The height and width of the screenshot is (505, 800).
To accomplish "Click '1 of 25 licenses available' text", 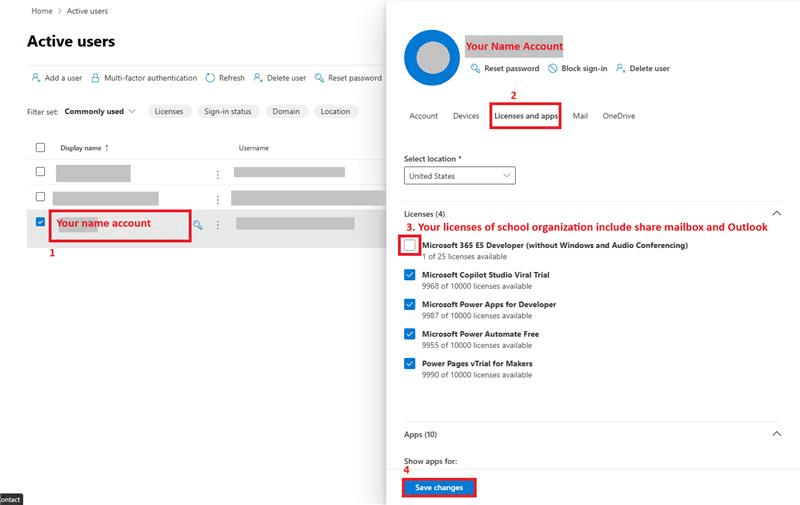I will (464, 257).
